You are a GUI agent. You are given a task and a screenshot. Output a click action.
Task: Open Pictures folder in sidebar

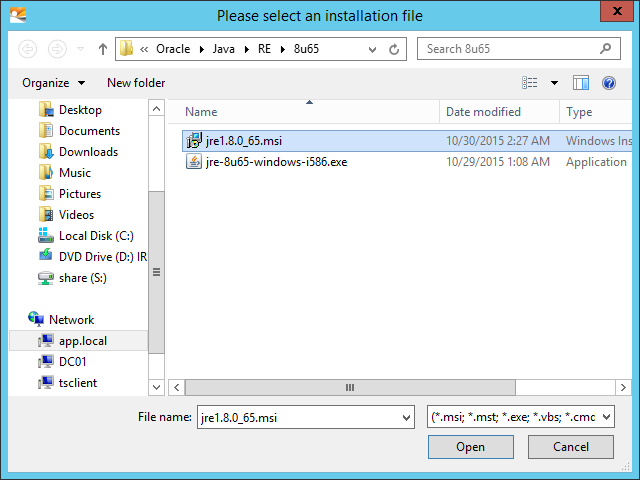(x=80, y=194)
